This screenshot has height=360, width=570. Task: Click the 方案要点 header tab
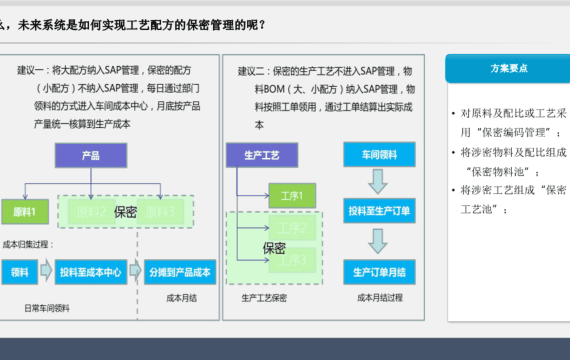click(x=508, y=68)
